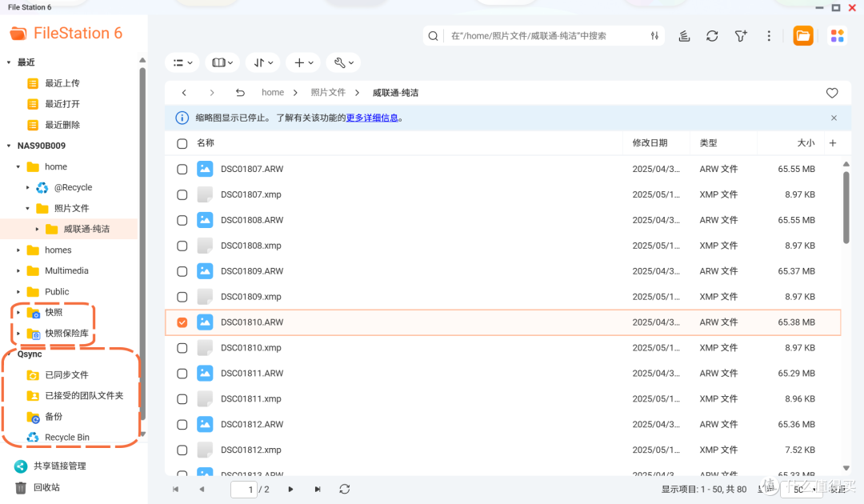The image size is (864, 504).
Task: Open list view mode dropdown
Action: pos(182,62)
